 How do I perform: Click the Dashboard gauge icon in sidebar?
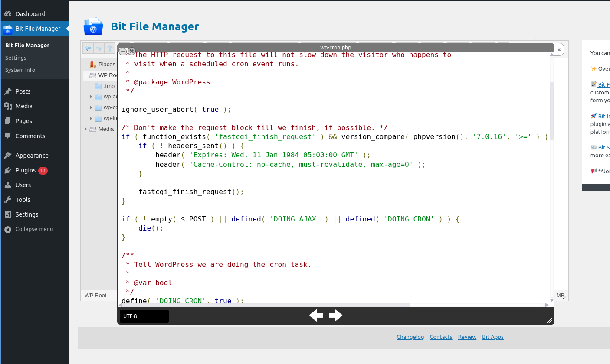(8, 14)
